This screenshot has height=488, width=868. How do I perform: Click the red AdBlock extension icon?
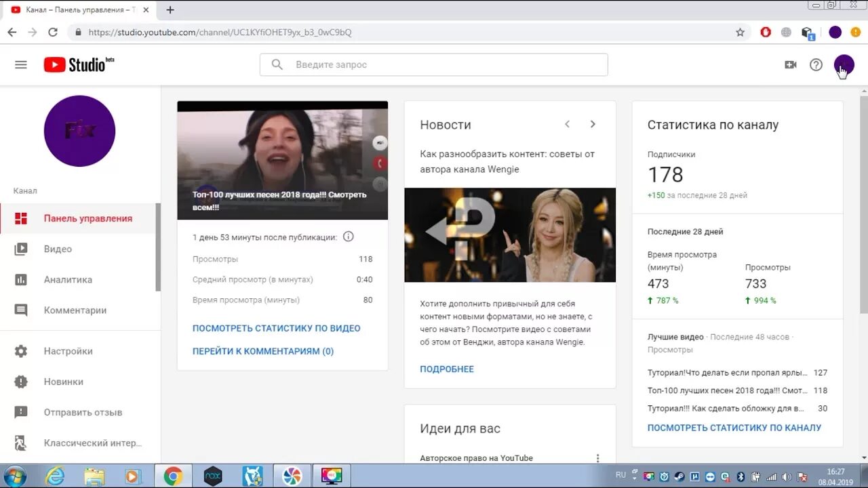click(x=766, y=32)
